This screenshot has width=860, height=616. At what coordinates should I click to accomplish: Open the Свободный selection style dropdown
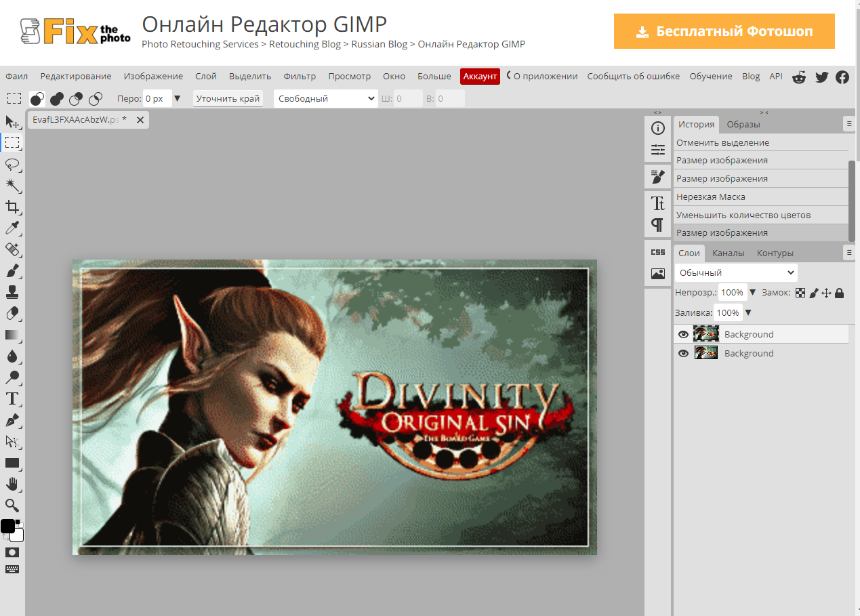tap(325, 98)
